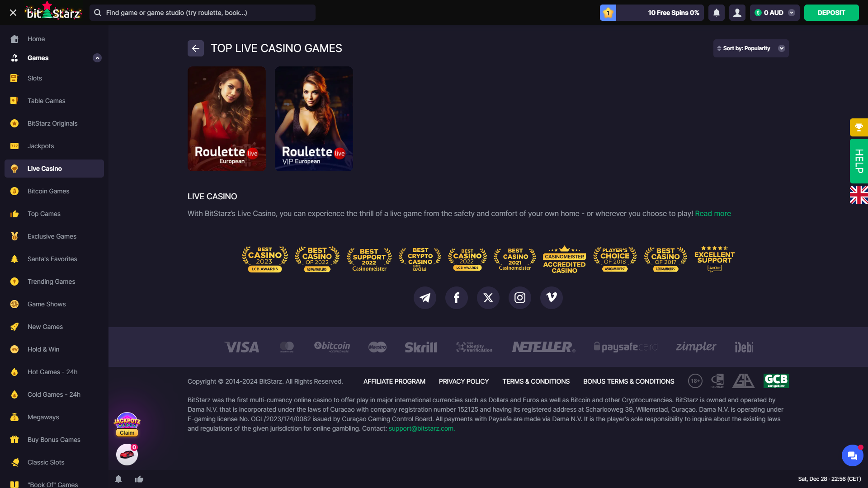This screenshot has width=868, height=488.
Task: Open the Vimeo social icon
Action: [552, 298]
